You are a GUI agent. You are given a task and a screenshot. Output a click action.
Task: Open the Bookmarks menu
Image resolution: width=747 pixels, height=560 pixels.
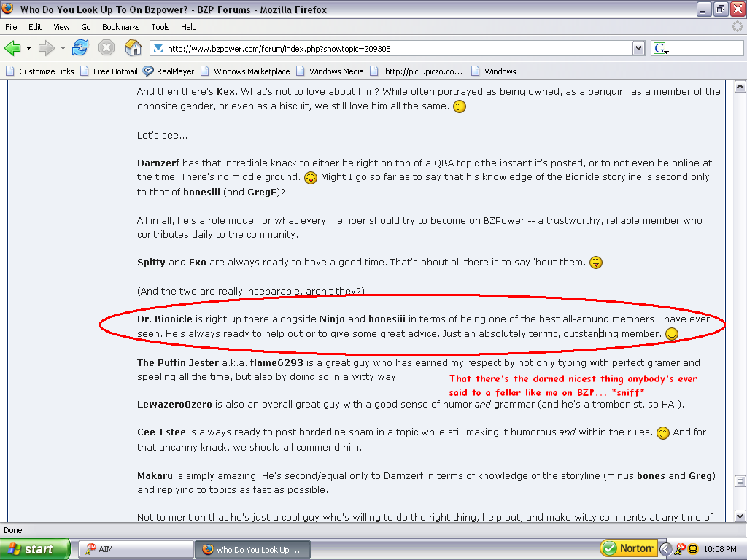tap(120, 27)
